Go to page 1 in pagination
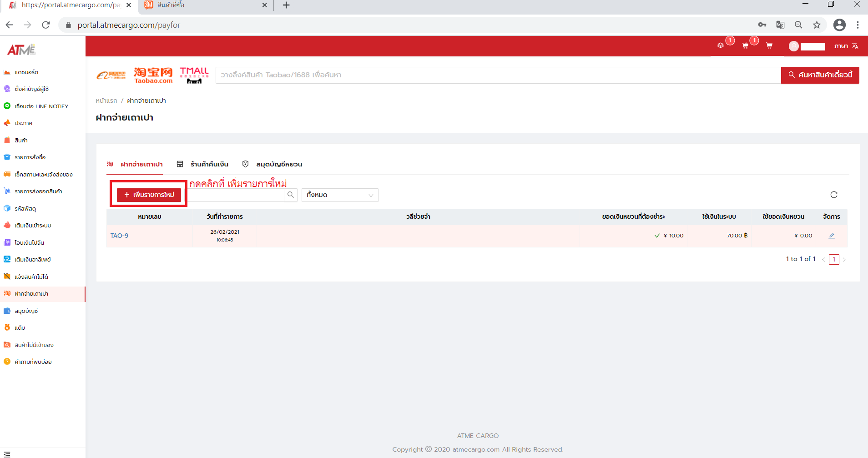868x458 pixels. pyautogui.click(x=833, y=259)
